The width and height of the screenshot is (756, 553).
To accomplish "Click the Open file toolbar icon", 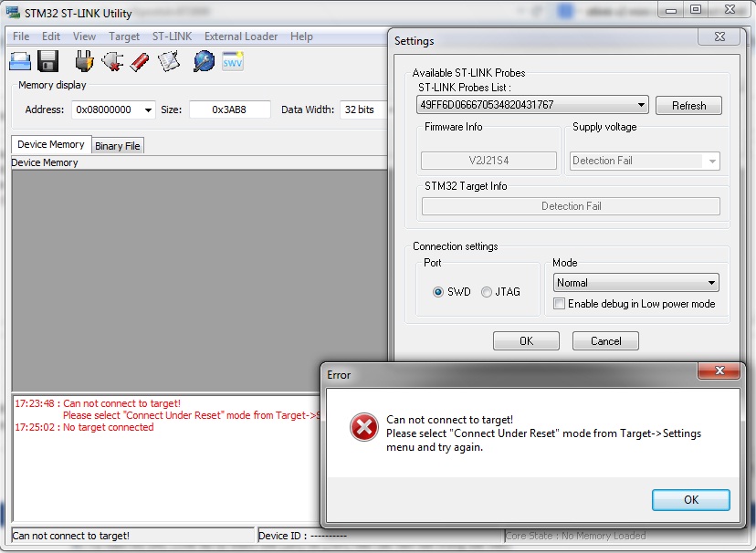I will (x=20, y=61).
